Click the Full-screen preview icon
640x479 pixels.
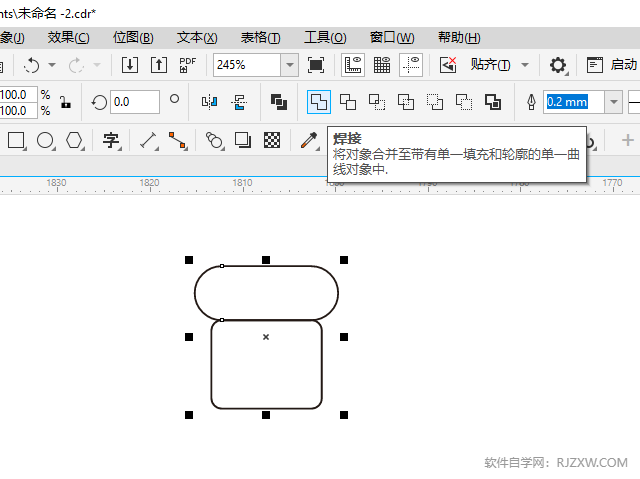pyautogui.click(x=316, y=65)
